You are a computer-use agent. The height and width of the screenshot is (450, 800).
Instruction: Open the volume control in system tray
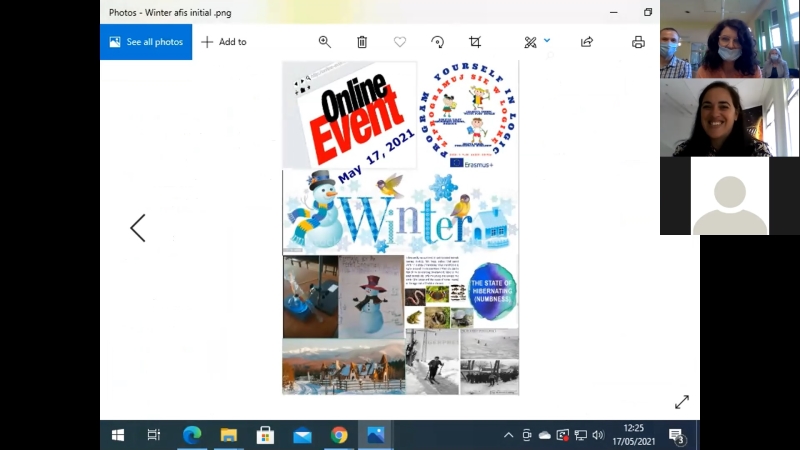click(x=598, y=435)
